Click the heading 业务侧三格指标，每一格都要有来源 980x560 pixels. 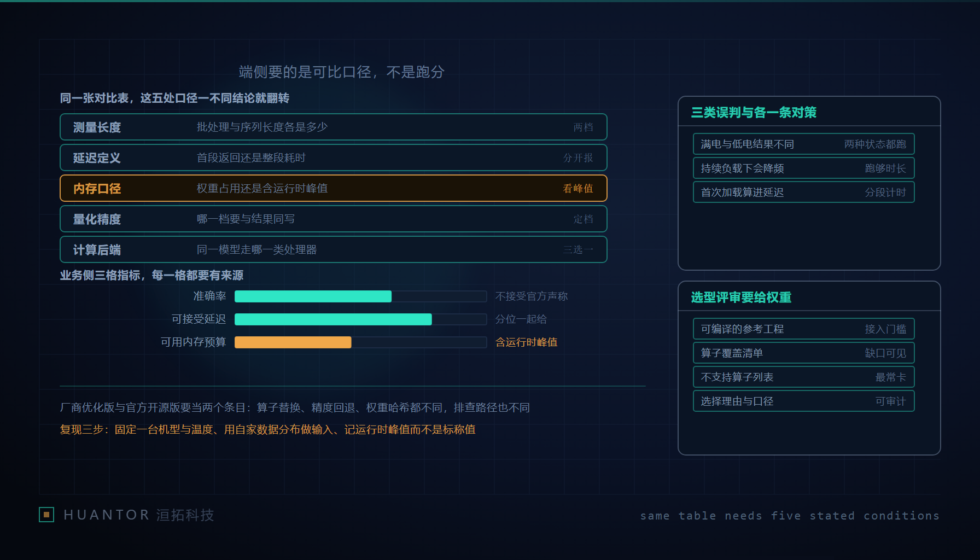coord(151,276)
